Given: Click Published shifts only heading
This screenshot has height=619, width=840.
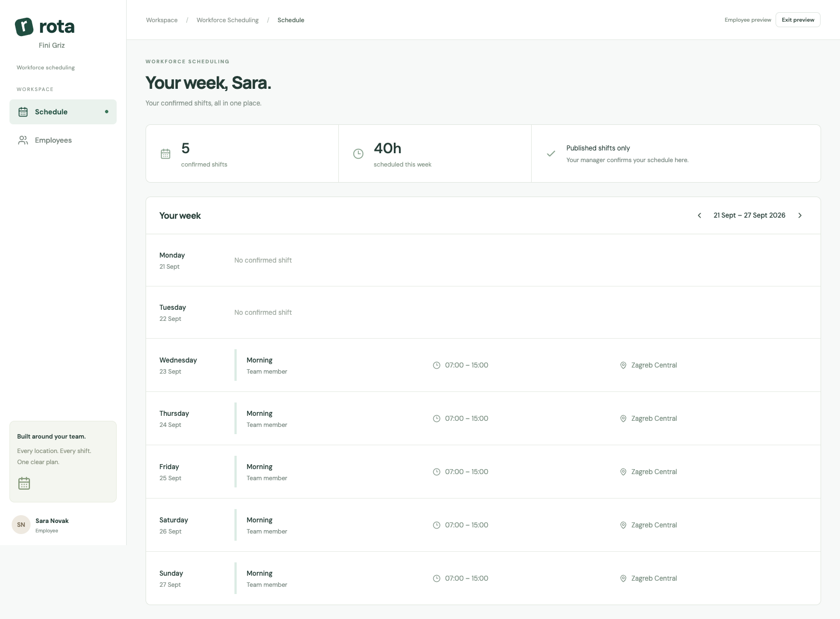Looking at the screenshot, I should [598, 148].
